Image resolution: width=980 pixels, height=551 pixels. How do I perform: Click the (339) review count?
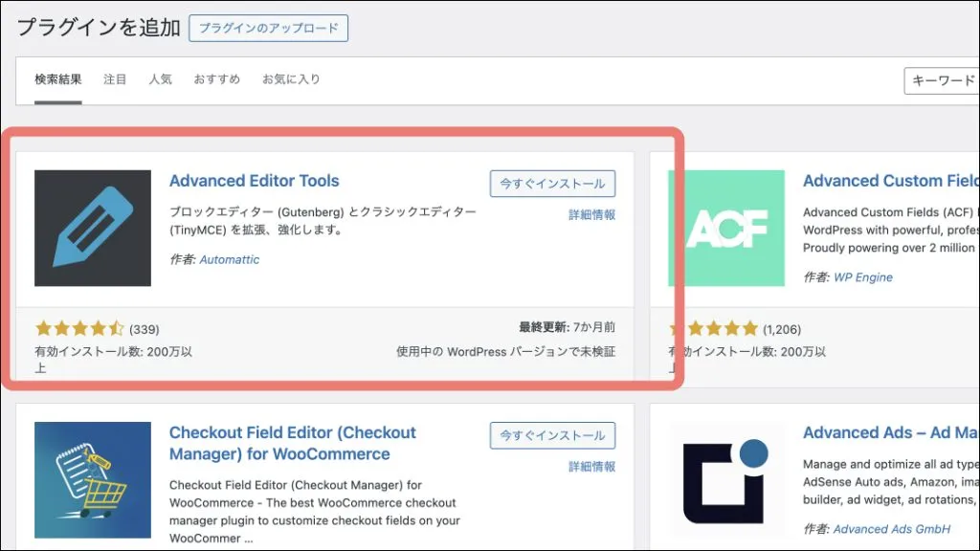[145, 329]
